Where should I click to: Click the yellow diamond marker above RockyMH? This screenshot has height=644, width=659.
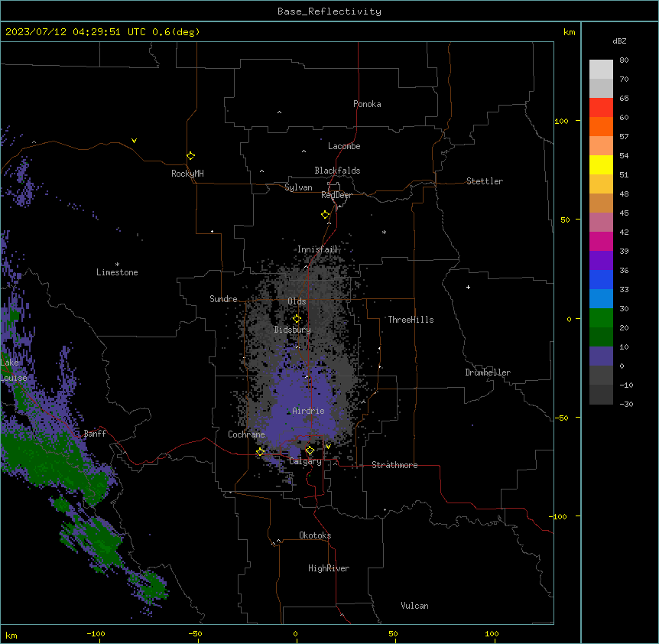pyautogui.click(x=190, y=156)
